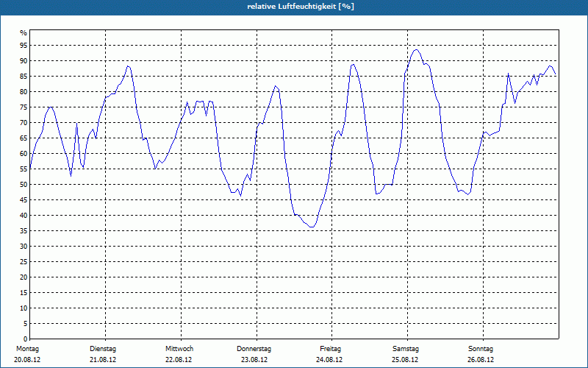Viewport: 588px width, 368px height.
Task: Click the y-axis value 5
Action: (x=26, y=324)
